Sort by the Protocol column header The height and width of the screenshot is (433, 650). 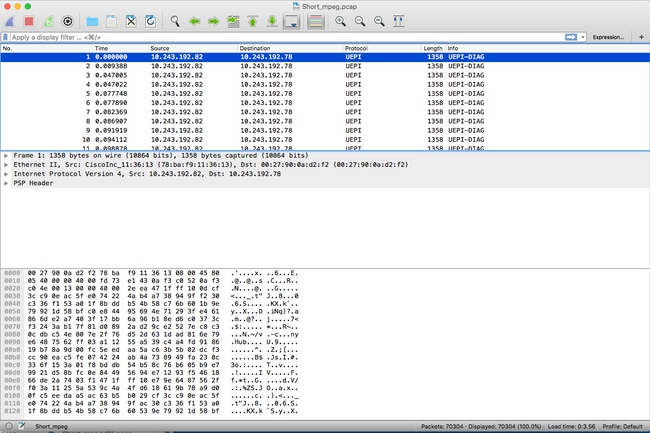tap(382, 48)
